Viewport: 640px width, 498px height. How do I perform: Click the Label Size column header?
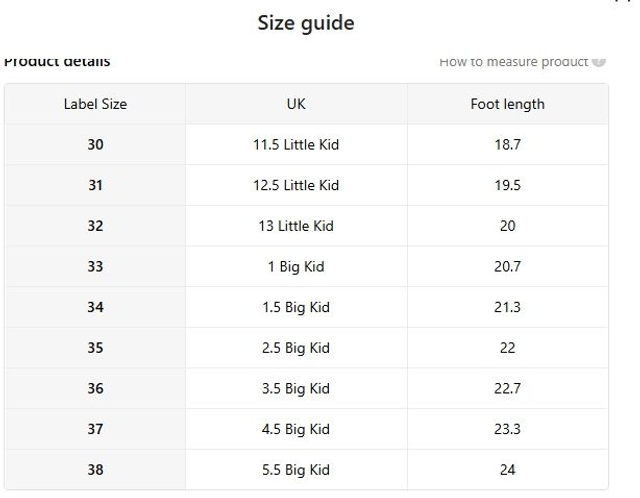click(95, 104)
